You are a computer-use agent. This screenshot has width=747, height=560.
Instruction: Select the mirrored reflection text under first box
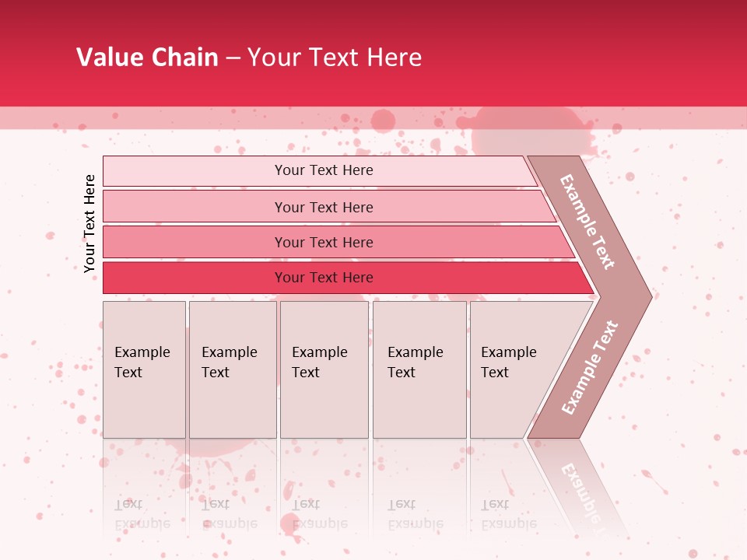[x=142, y=514]
